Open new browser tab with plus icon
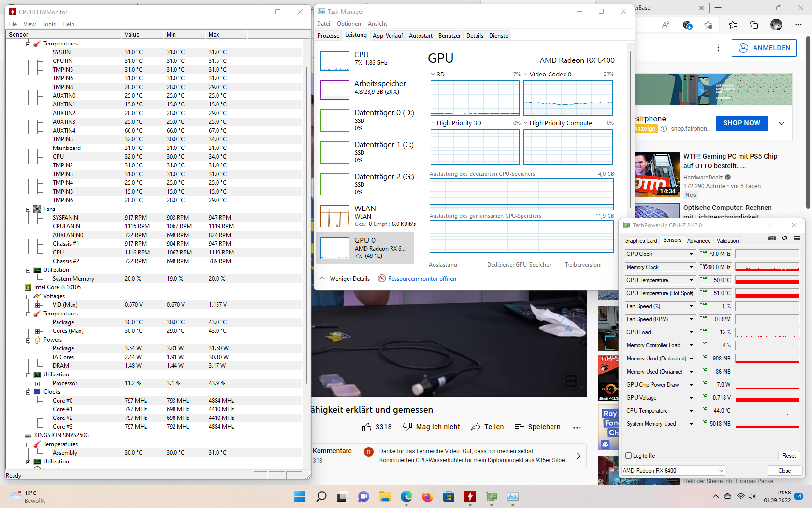 click(718, 8)
